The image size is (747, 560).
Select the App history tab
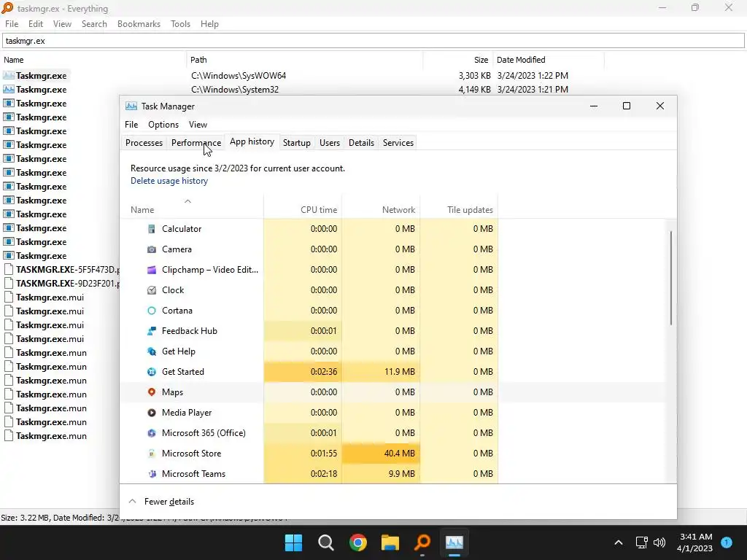coord(252,142)
